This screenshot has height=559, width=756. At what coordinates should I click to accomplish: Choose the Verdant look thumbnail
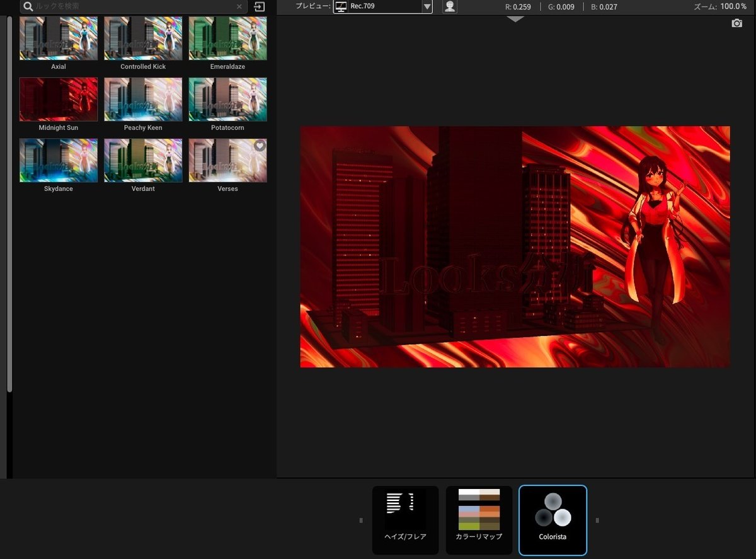tap(143, 160)
